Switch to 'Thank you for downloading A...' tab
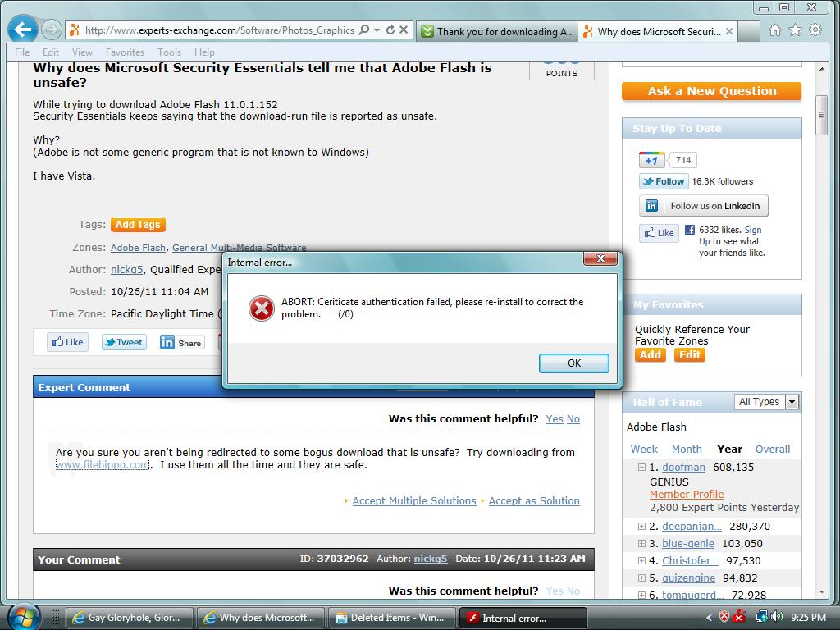Viewport: 840px width, 630px height. point(497,32)
